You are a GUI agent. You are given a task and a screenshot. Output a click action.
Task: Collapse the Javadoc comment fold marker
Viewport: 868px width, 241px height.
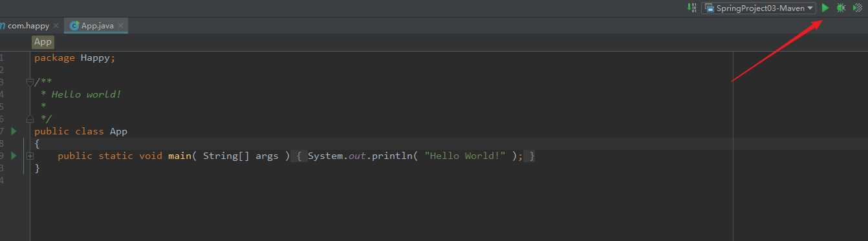pyautogui.click(x=30, y=82)
